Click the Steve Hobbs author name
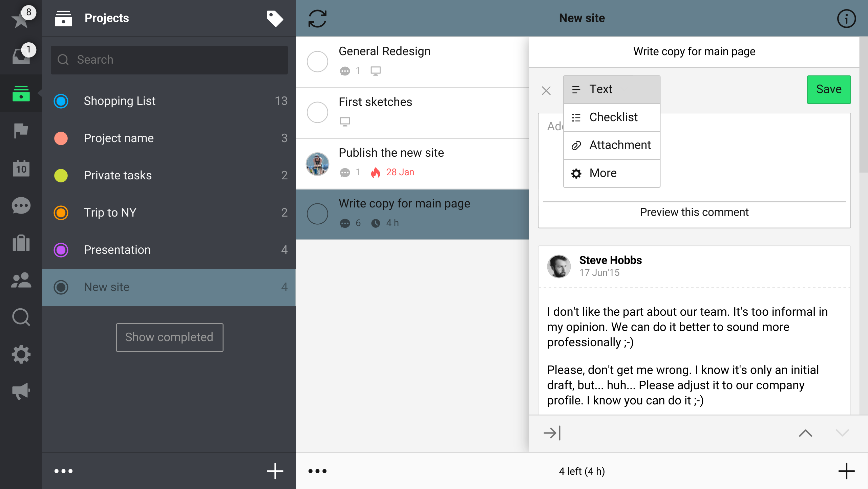The width and height of the screenshot is (868, 489). (x=610, y=260)
